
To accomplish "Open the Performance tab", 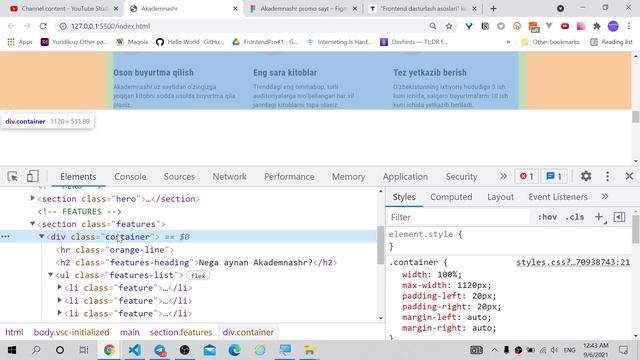I will 289,177.
